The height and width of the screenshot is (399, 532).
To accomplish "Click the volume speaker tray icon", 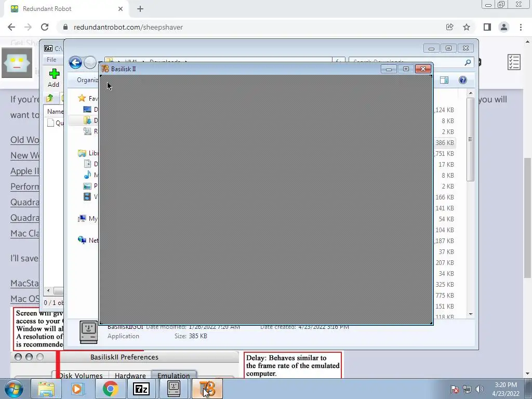I will 480,389.
